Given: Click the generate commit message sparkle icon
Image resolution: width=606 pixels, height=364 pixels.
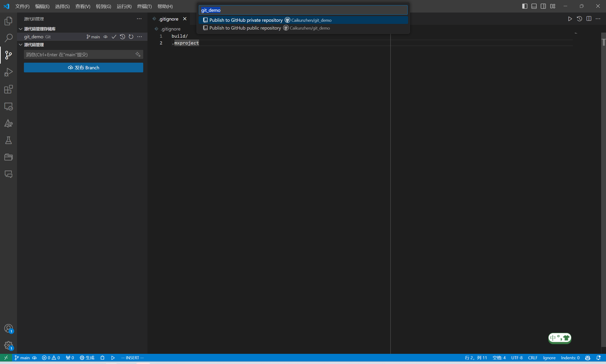Looking at the screenshot, I should coord(138,54).
